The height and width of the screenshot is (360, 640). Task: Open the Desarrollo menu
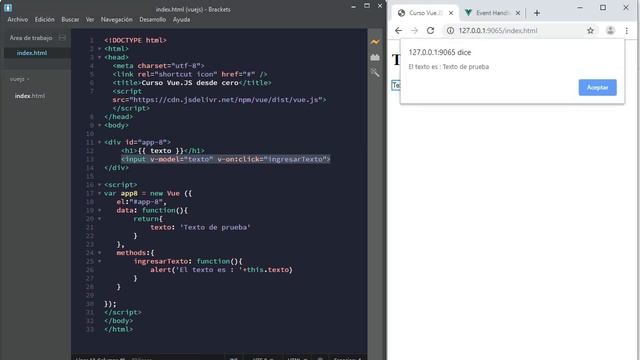pos(153,20)
